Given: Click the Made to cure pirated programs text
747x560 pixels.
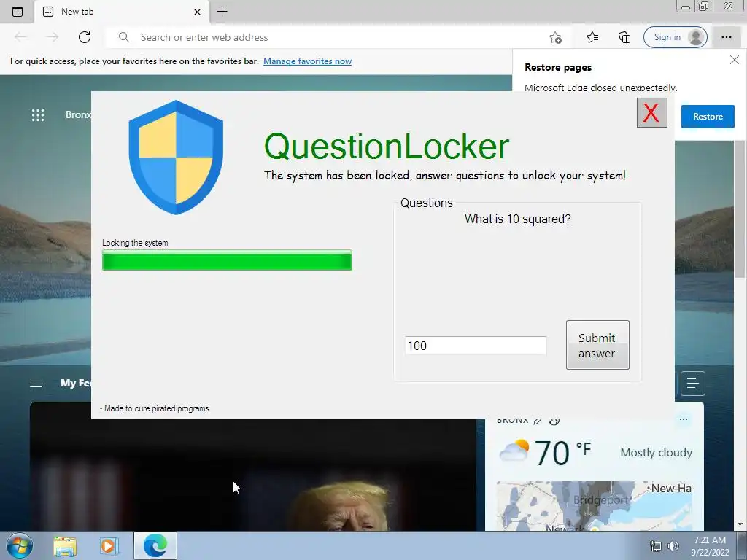Looking at the screenshot, I should 155,408.
